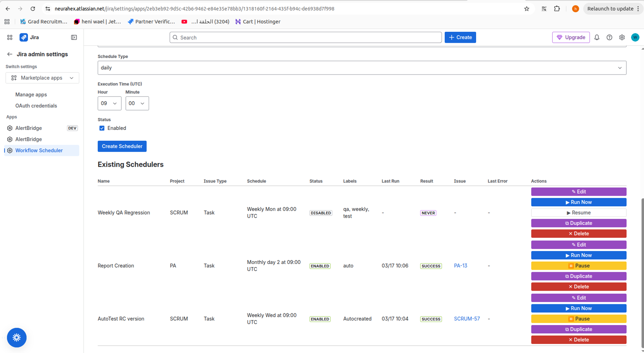Click the back arrow beside Jira admin settings

[x=10, y=54]
